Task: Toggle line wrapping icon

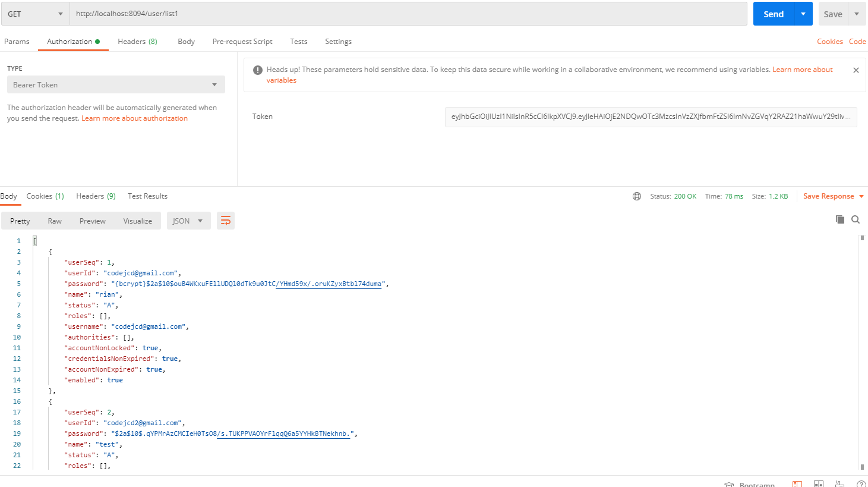Action: click(x=226, y=221)
